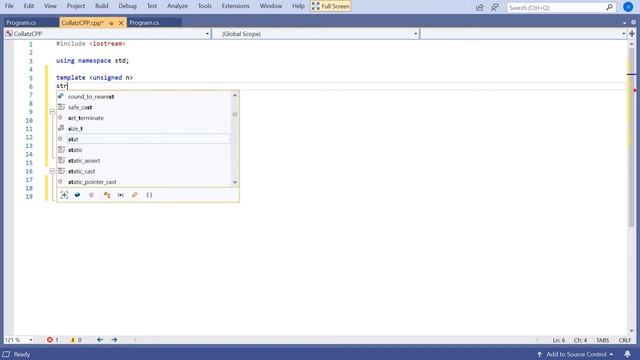Screen dimensions: 640x360
Task: Click the editor vertical scrollbar thumb
Action: 631,137
